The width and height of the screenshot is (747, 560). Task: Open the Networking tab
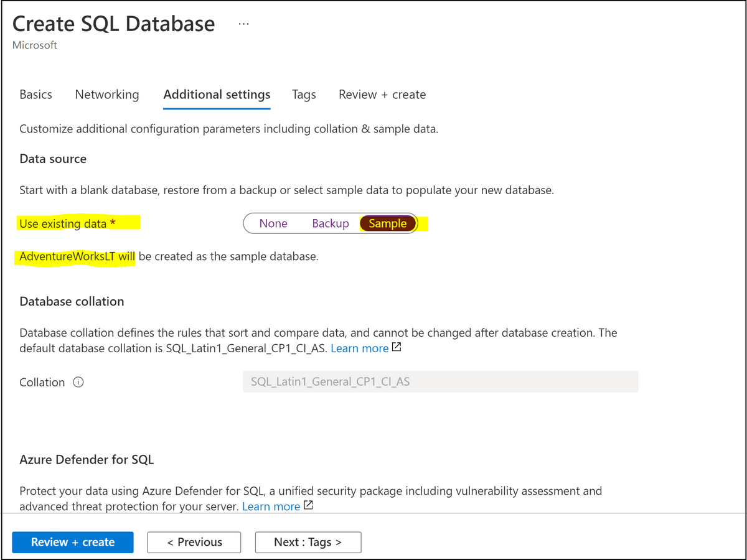pyautogui.click(x=107, y=95)
